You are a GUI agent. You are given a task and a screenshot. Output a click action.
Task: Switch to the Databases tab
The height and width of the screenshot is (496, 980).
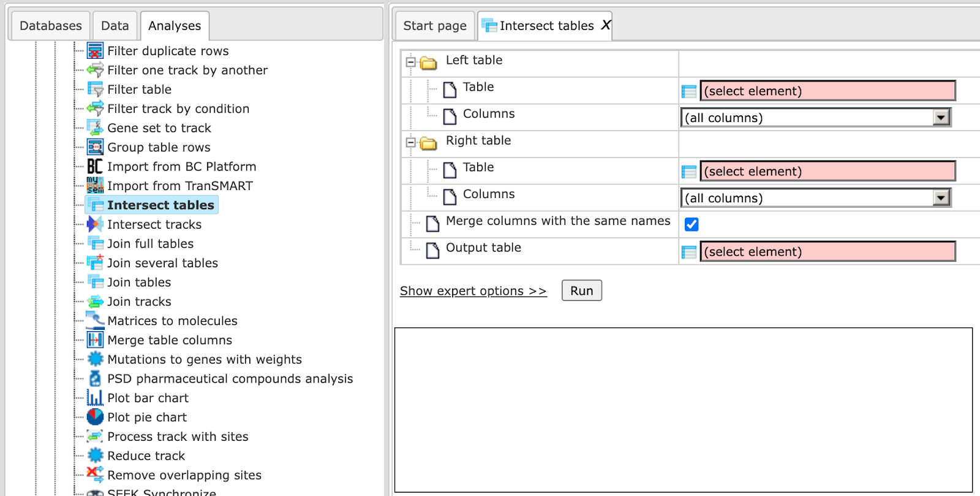[50, 26]
